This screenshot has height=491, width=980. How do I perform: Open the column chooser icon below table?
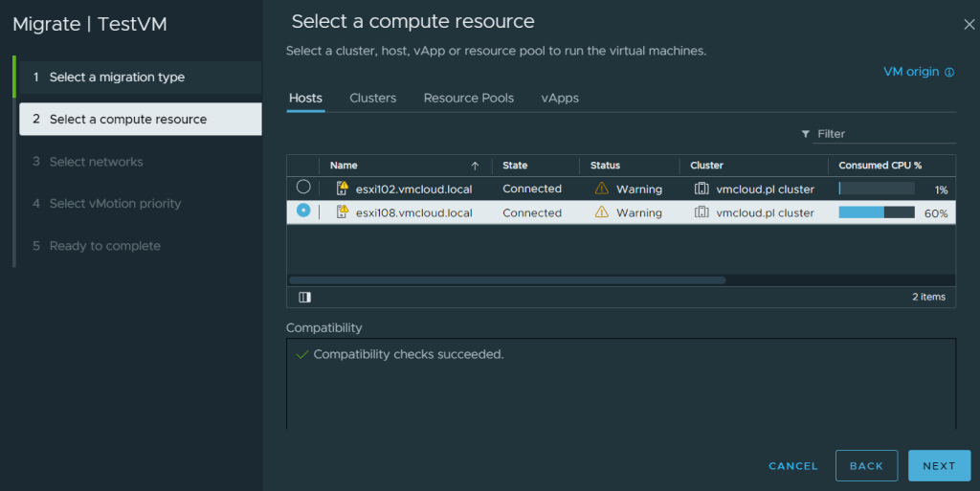(304, 297)
